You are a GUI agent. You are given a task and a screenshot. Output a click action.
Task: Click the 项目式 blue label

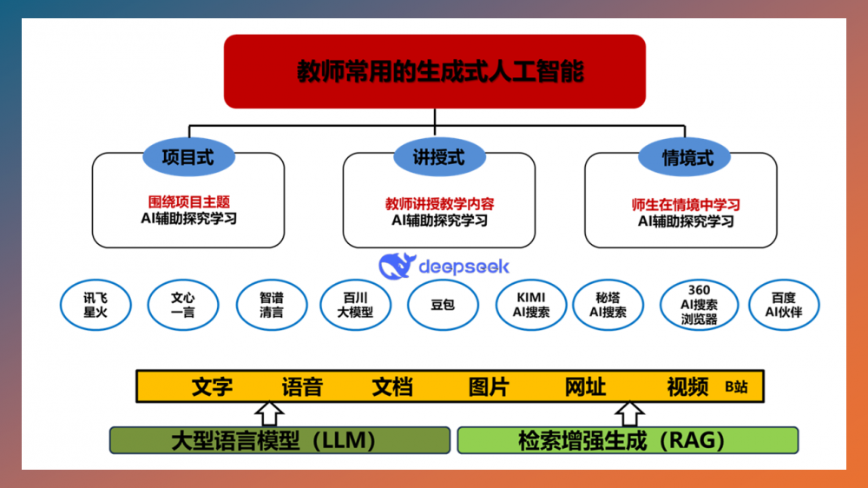tap(187, 157)
